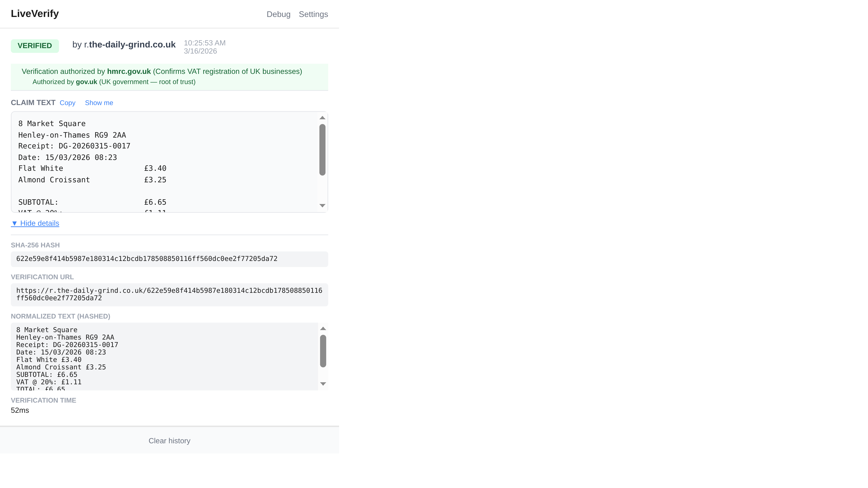Click the r.the-daily-grind.co.uk domain
868x488 pixels.
click(130, 45)
